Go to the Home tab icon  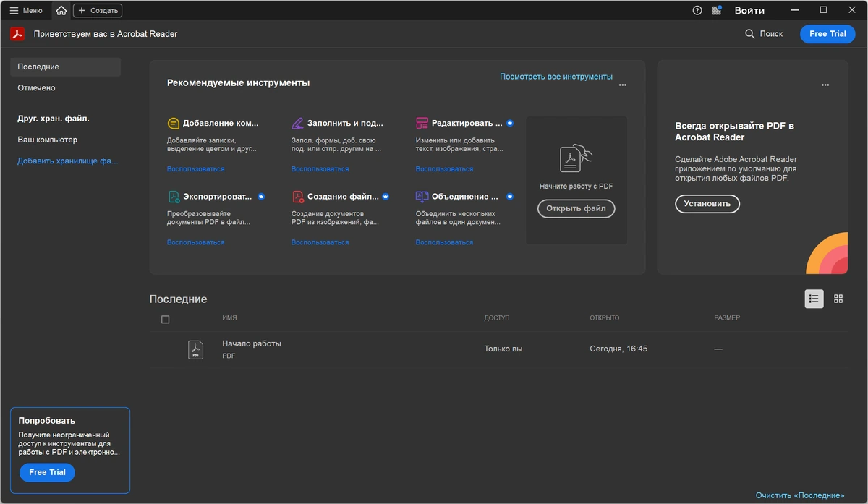[61, 10]
